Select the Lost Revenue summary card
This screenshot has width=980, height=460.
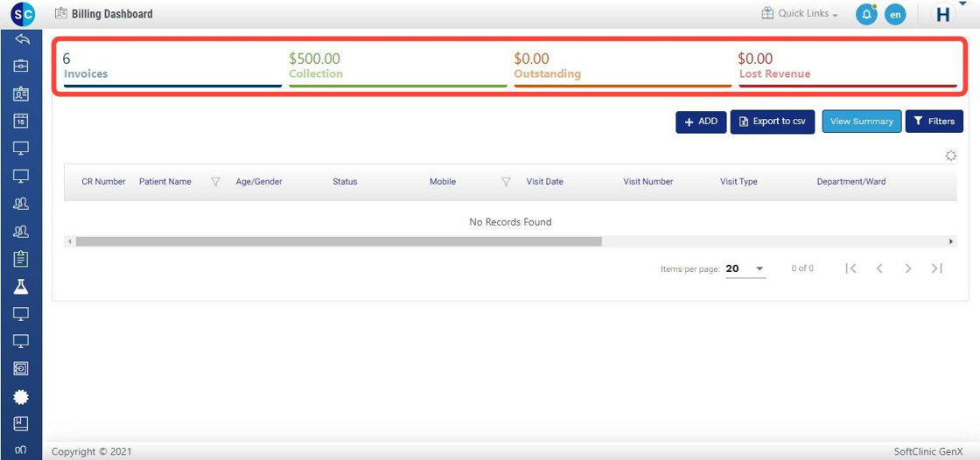coord(848,69)
